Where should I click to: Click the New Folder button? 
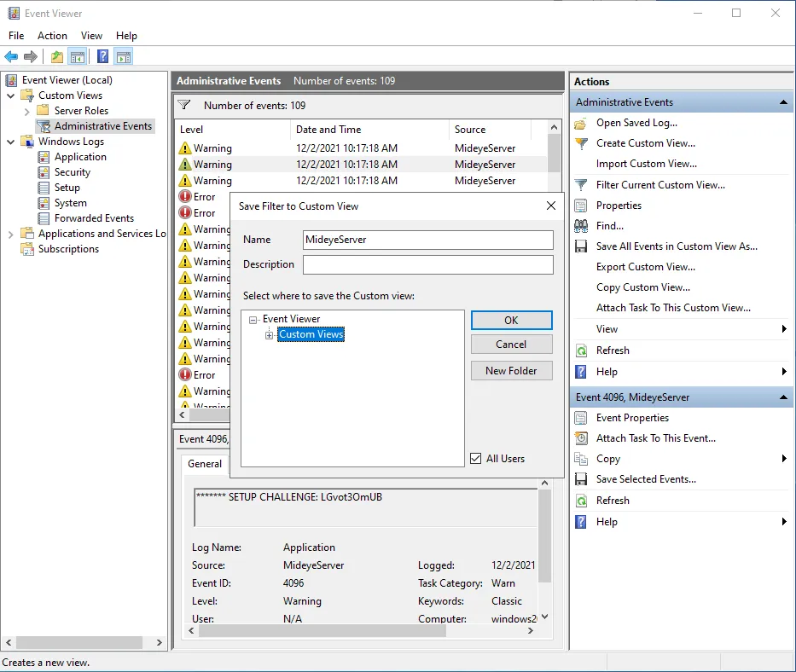[511, 371]
